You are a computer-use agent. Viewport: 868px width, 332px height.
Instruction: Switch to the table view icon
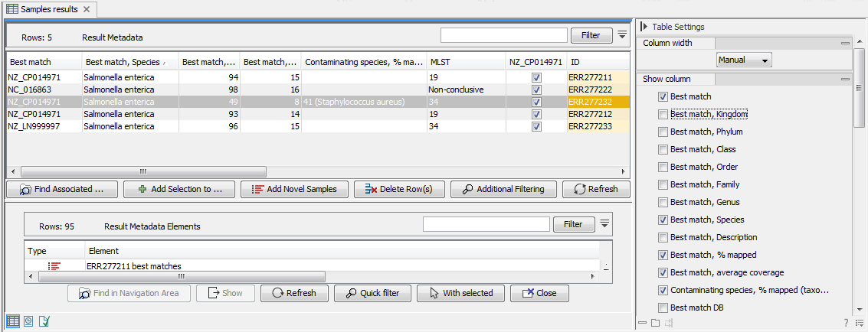coord(13,321)
